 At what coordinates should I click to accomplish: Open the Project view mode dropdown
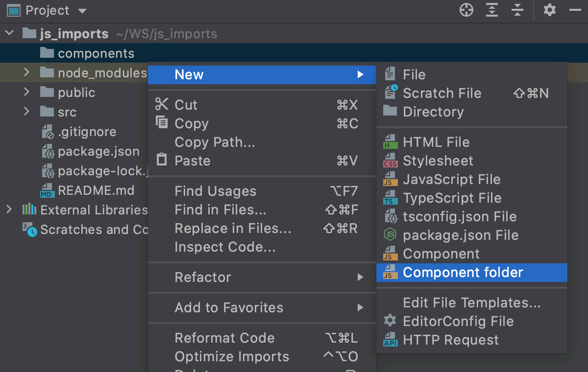coord(81,10)
